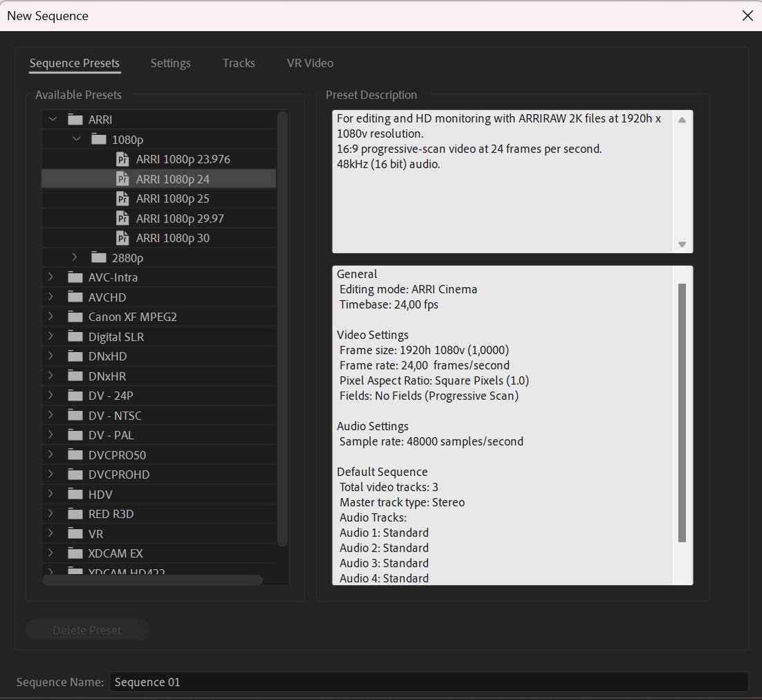Screen dimensions: 762x700
Task: Click the ARRI 1080p 30 preset file icon
Action: click(122, 238)
